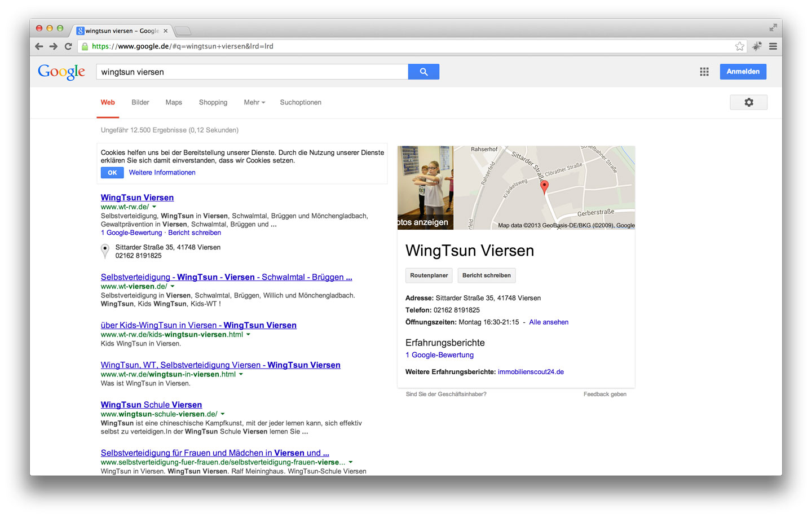Click the red map pin marker
Screen dimensions: 812x517
tap(544, 187)
